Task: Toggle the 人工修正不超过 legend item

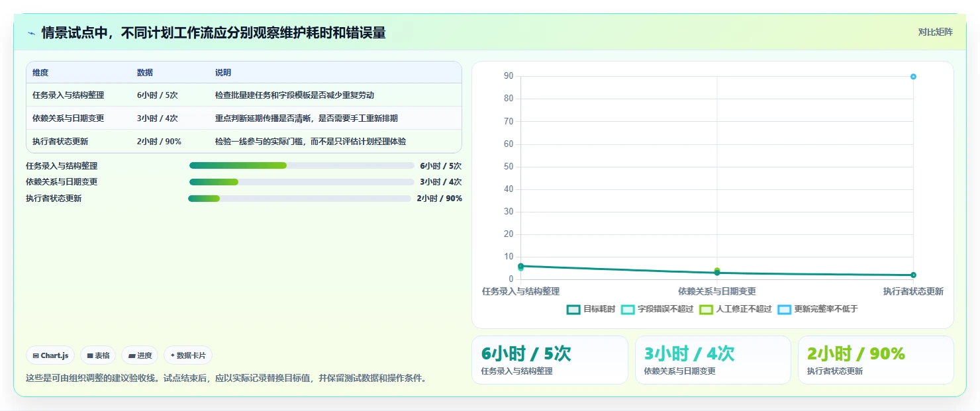Action: click(736, 309)
